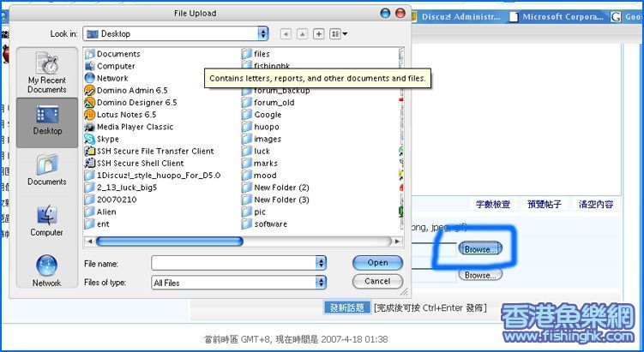Select the Google folder
Image resolution: width=644 pixels, height=352 pixels.
262,115
